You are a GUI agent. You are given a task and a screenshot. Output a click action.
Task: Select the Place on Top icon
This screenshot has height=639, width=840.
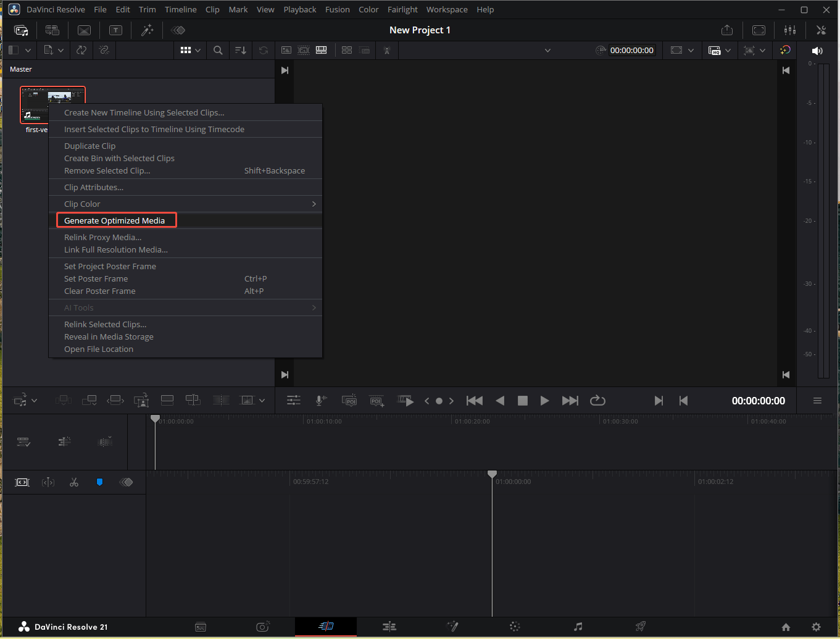[167, 401]
